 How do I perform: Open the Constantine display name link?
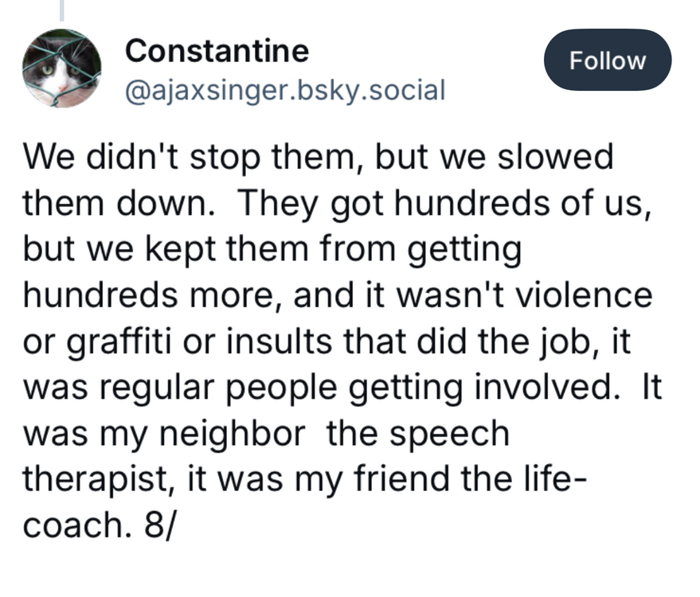[217, 51]
